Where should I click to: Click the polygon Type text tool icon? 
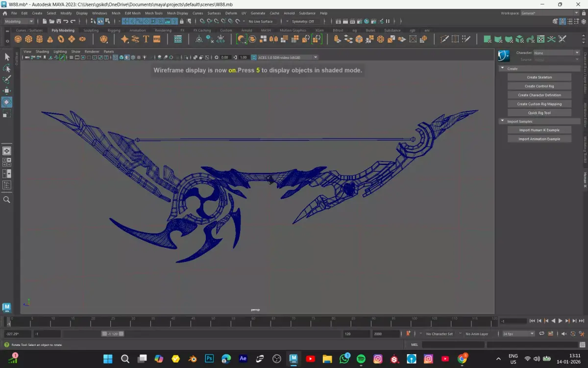tap(146, 39)
